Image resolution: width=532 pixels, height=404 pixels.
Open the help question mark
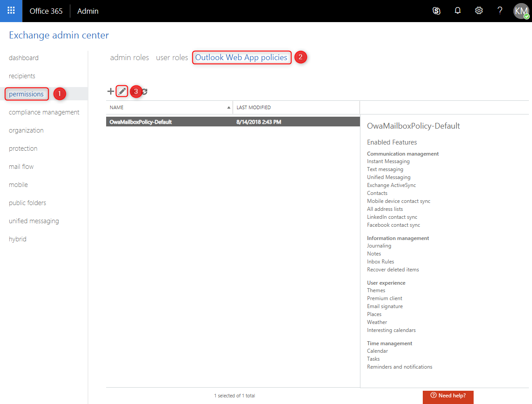500,11
